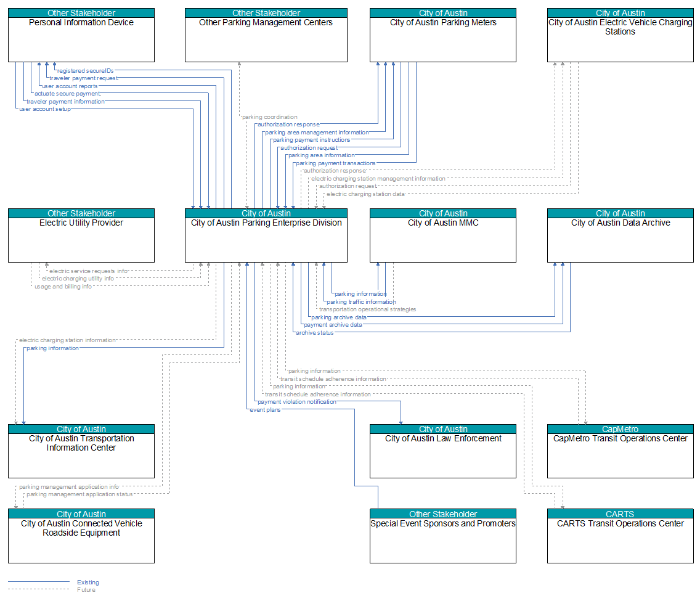Open the CapMetro Transit Operations Center node
Screen dimensions: 700x601
621,451
